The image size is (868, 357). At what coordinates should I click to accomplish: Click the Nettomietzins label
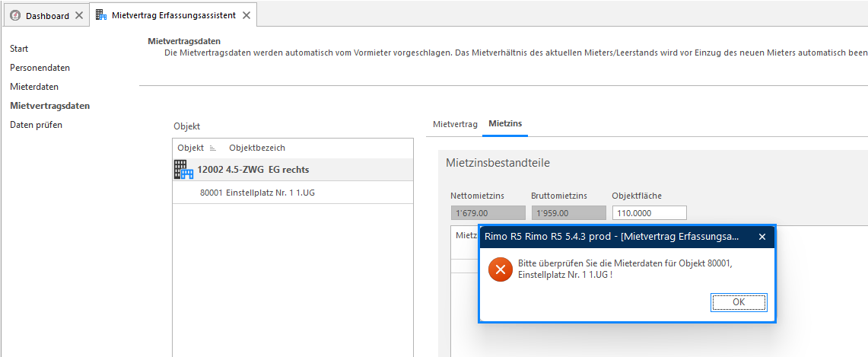477,196
